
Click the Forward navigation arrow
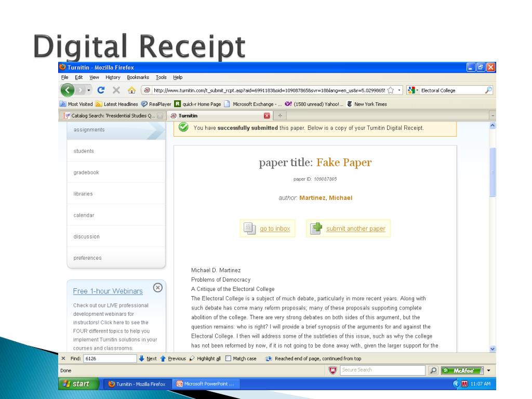(x=80, y=90)
